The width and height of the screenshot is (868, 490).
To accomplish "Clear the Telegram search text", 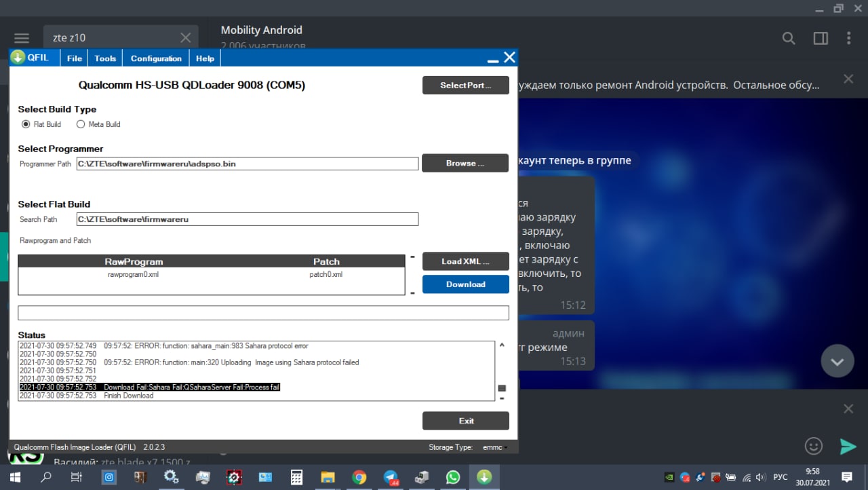I will click(x=185, y=38).
